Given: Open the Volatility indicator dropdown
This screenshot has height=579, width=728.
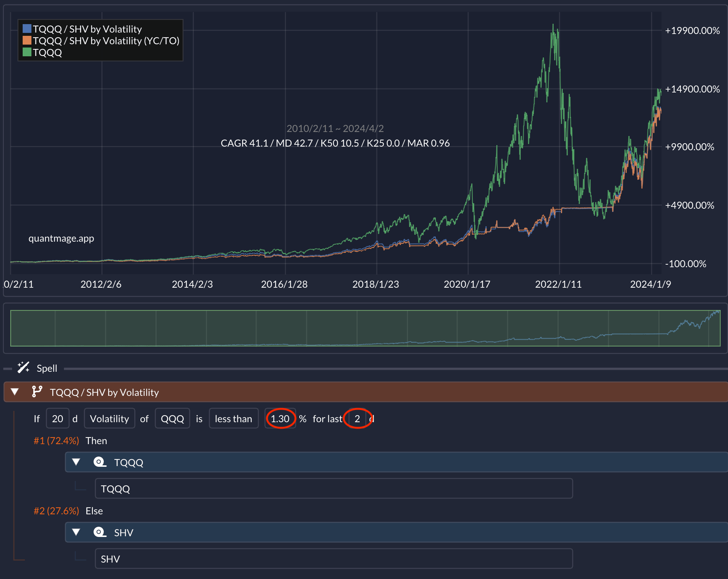Looking at the screenshot, I should (109, 418).
